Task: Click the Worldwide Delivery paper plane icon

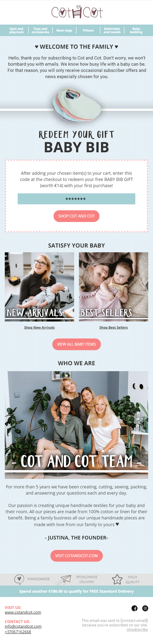Action: [63, 579]
